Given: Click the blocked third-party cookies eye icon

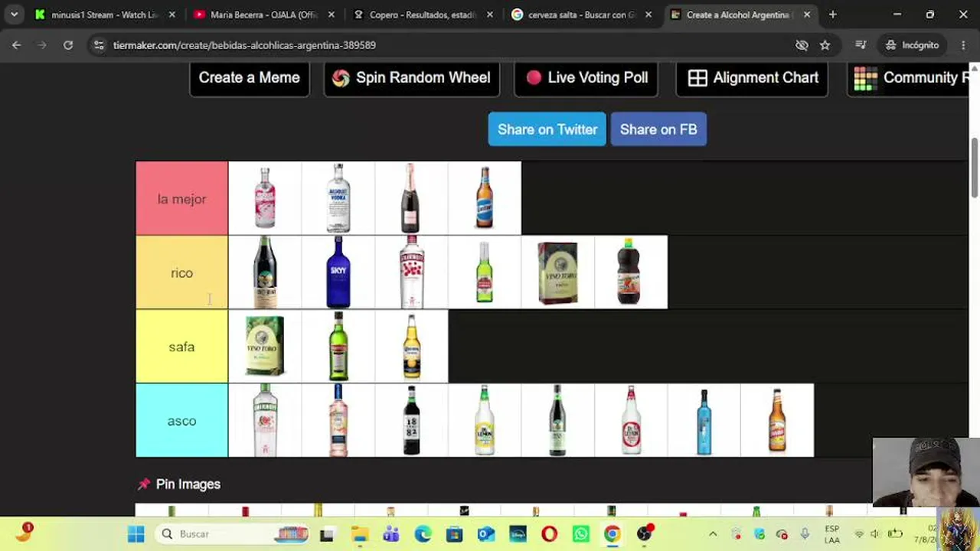Looking at the screenshot, I should (x=802, y=45).
